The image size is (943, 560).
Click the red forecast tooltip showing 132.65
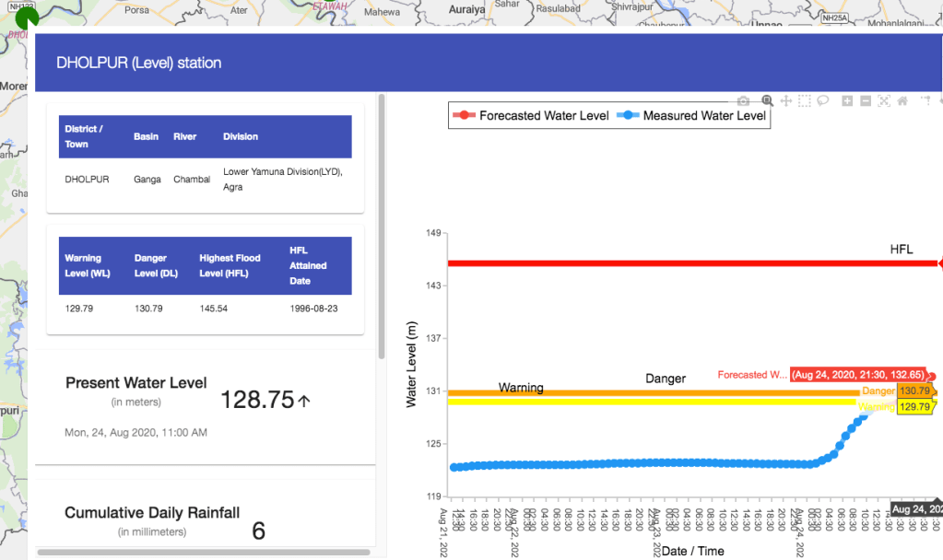point(857,375)
